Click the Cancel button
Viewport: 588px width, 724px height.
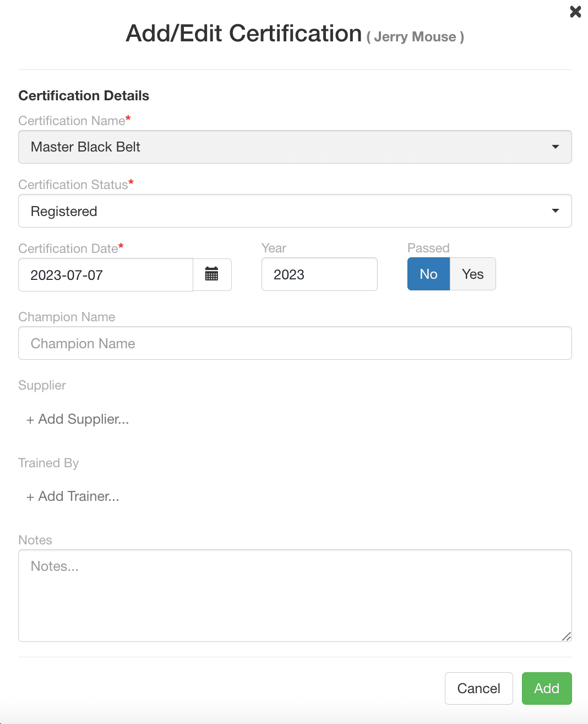point(478,688)
